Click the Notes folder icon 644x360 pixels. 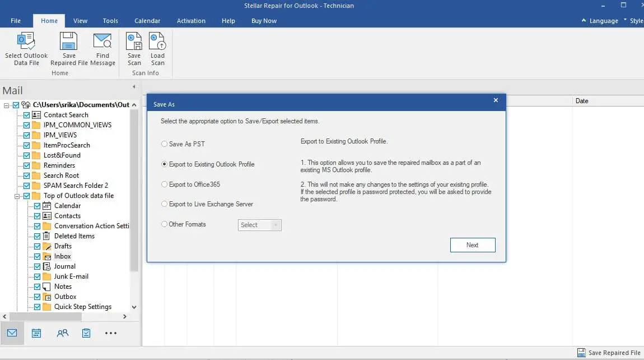coord(47,287)
